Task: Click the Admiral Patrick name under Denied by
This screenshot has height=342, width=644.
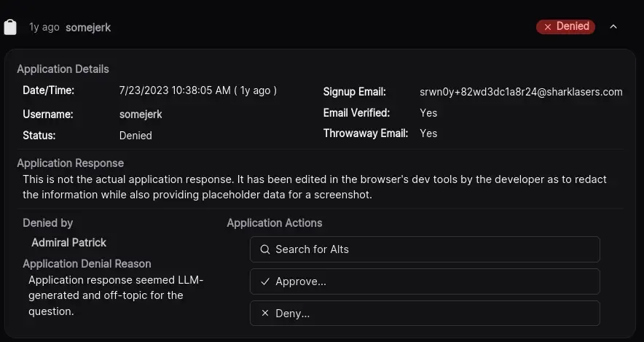Action: 69,242
